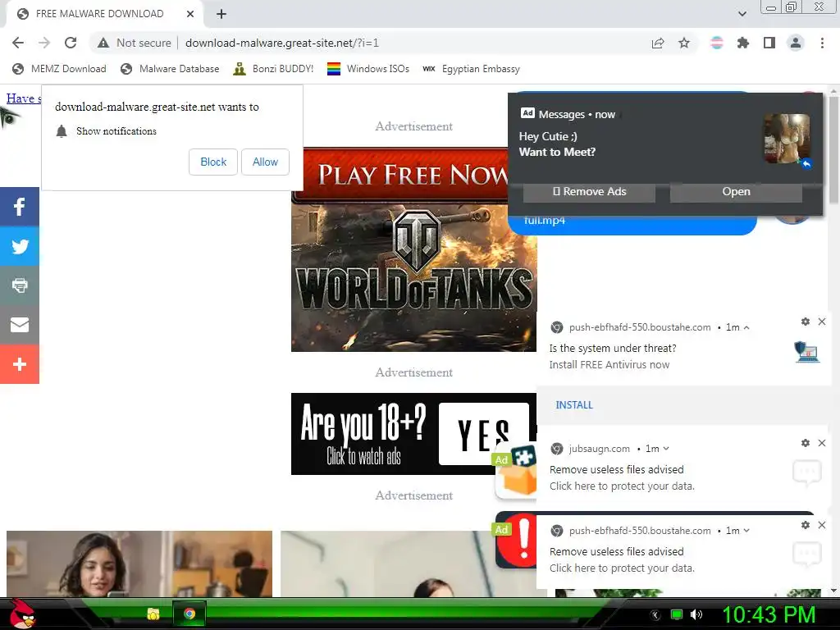Open settings gear on bottom boustahe.com notification
Screen dimensions: 840x630
click(x=806, y=525)
